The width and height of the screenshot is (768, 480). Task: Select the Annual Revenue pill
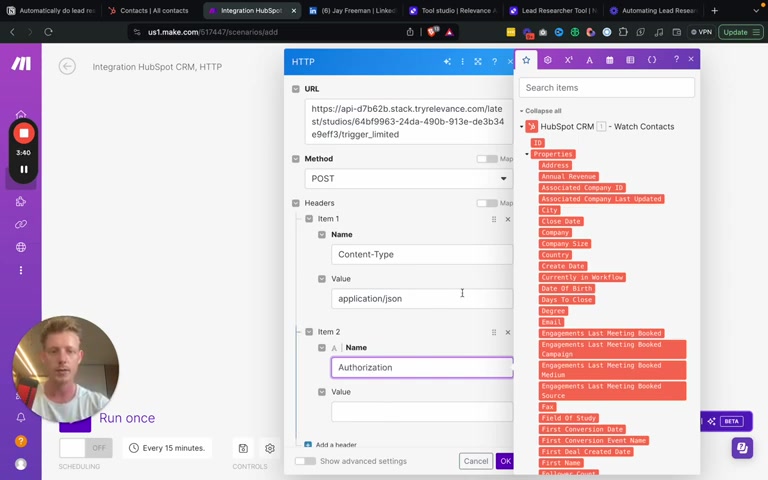pyautogui.click(x=569, y=176)
